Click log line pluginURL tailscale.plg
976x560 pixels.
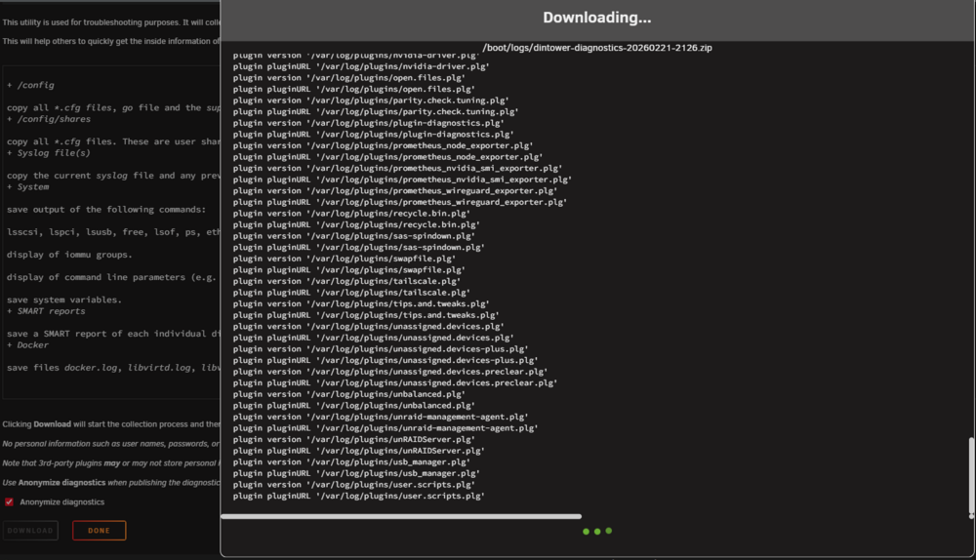pos(351,293)
